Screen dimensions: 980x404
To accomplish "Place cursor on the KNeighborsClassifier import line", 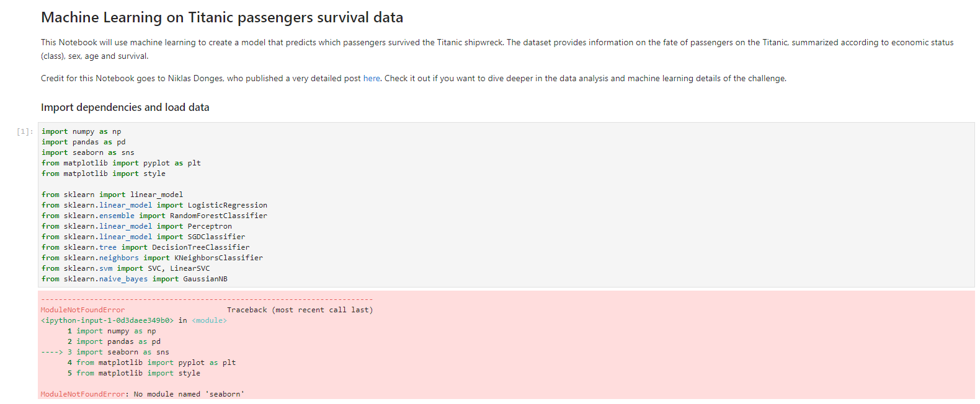I will pyautogui.click(x=152, y=258).
